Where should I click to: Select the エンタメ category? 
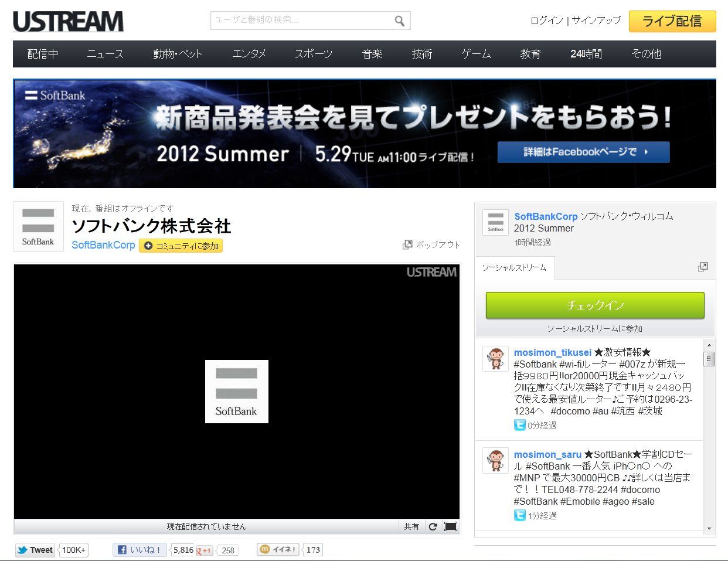249,54
